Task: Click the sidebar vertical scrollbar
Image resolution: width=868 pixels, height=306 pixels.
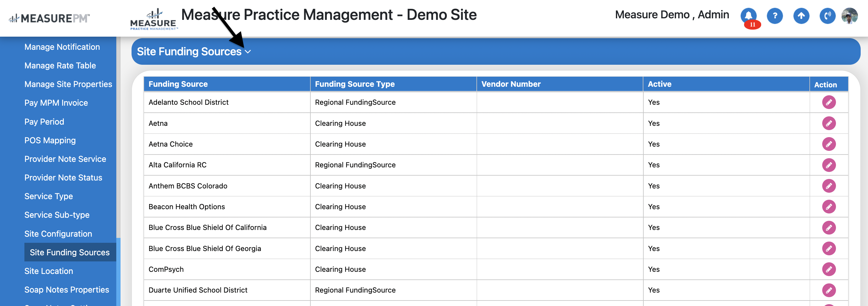Action: click(x=118, y=271)
